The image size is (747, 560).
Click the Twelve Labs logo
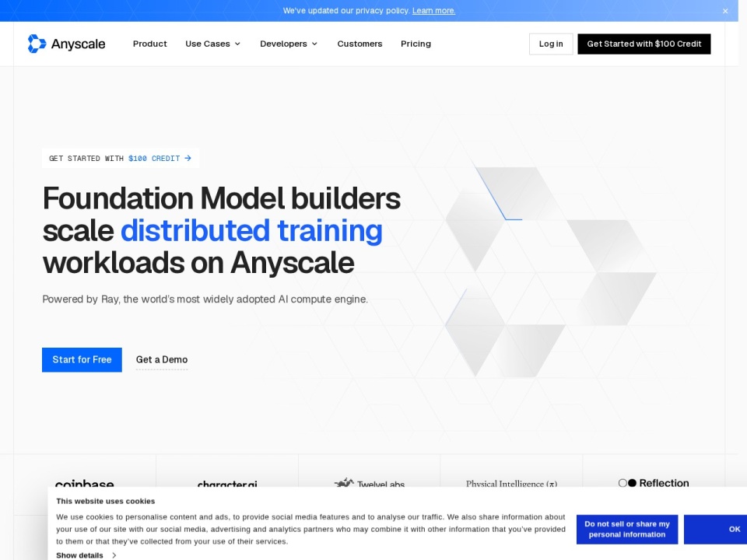pyautogui.click(x=370, y=483)
